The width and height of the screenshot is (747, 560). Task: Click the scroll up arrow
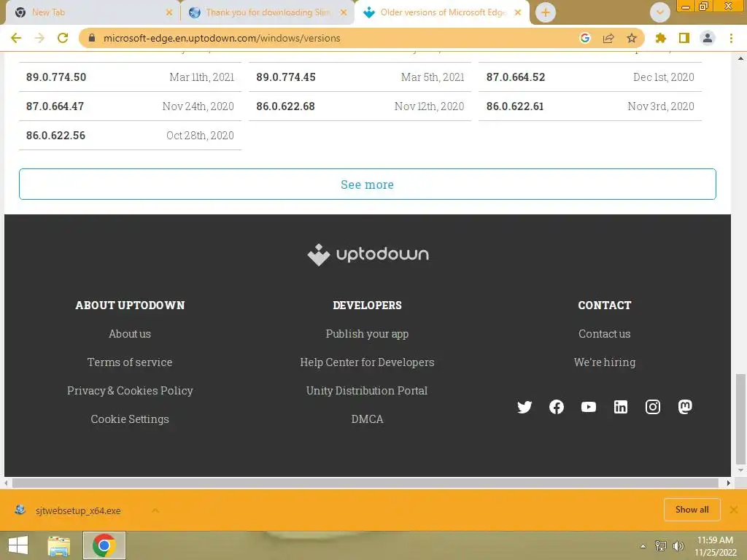[x=740, y=58]
